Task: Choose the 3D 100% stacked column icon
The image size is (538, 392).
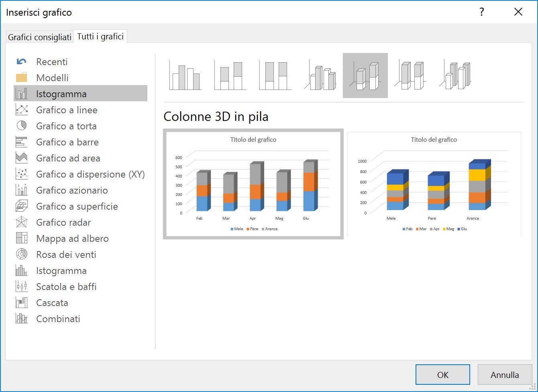Action: [410, 76]
